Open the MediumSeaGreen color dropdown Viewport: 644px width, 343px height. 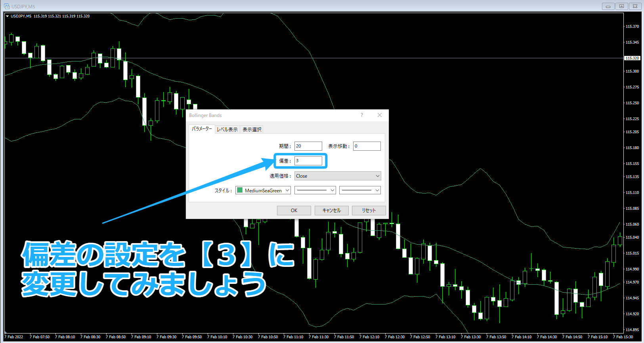pos(263,190)
